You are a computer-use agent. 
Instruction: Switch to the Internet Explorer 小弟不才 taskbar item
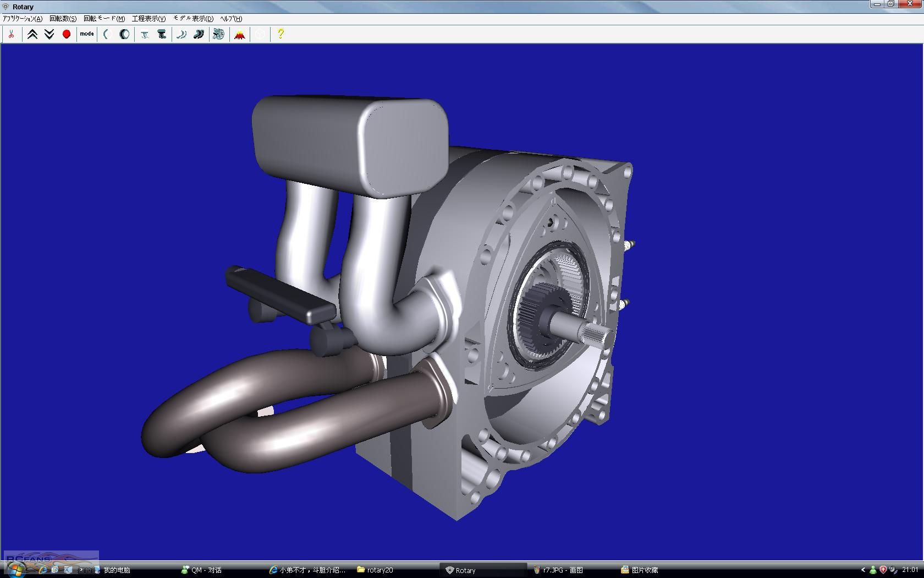point(308,570)
